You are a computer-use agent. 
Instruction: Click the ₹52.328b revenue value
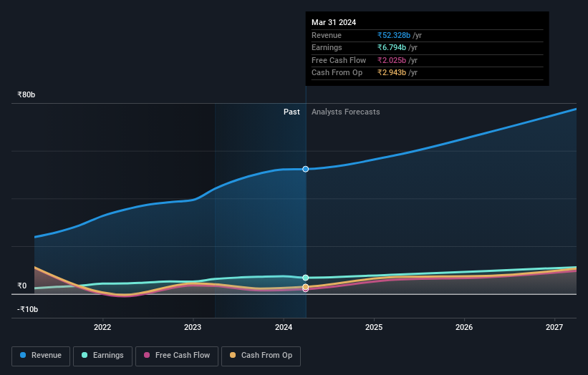click(x=394, y=35)
